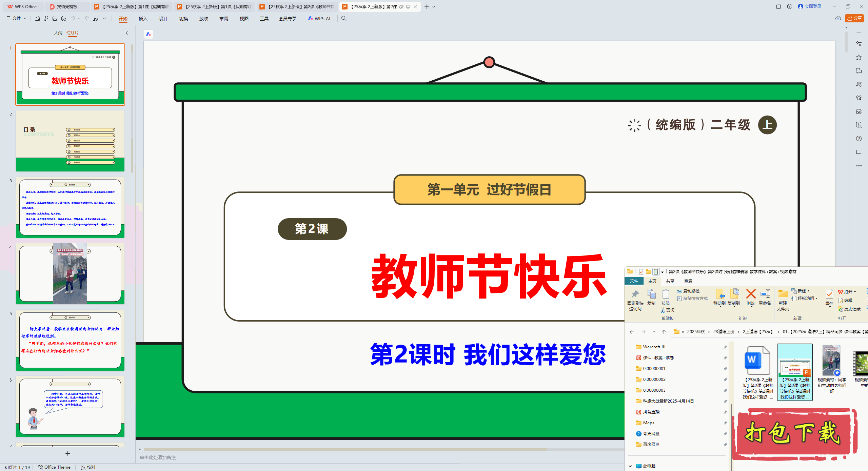
Task: Open the 文件 menu dropdown
Action: (16, 18)
